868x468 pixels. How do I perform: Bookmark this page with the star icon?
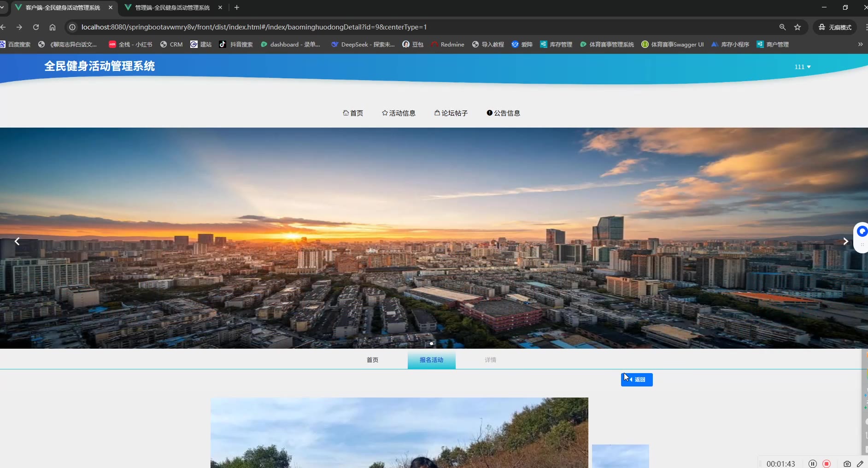point(798,27)
